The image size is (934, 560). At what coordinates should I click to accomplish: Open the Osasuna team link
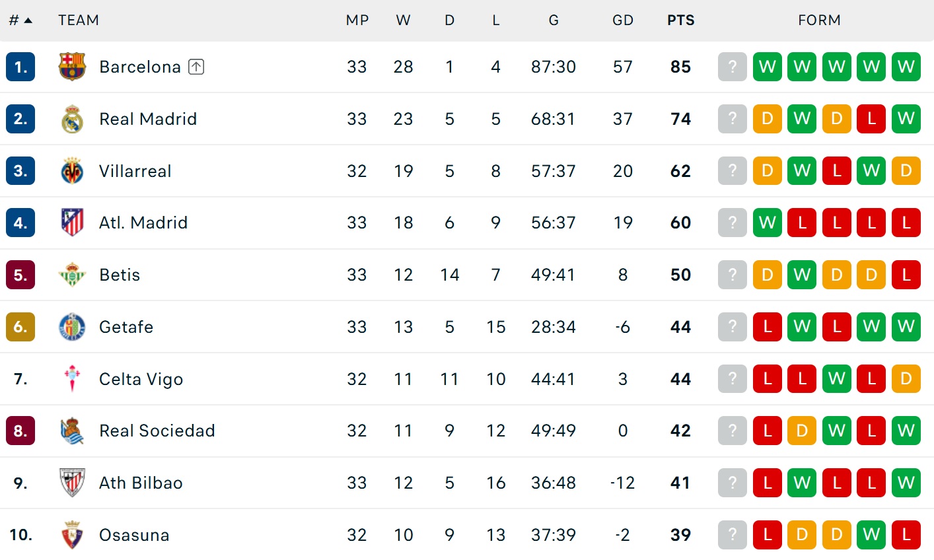point(134,535)
